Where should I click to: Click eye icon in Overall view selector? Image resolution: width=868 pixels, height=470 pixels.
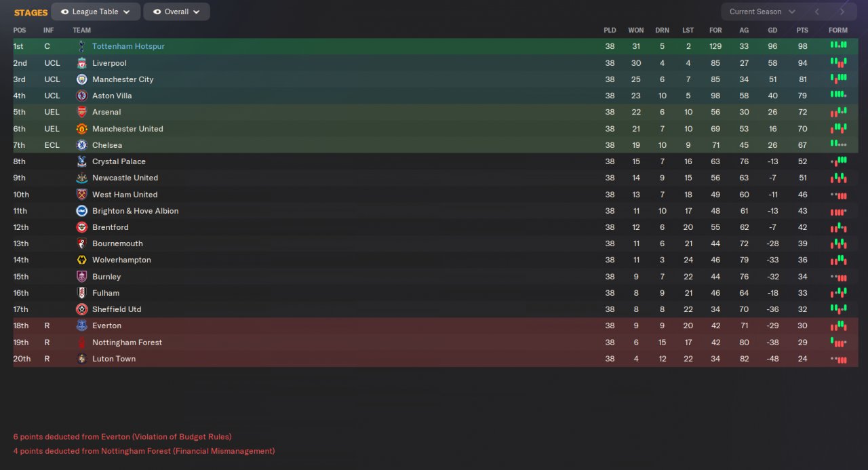click(157, 12)
